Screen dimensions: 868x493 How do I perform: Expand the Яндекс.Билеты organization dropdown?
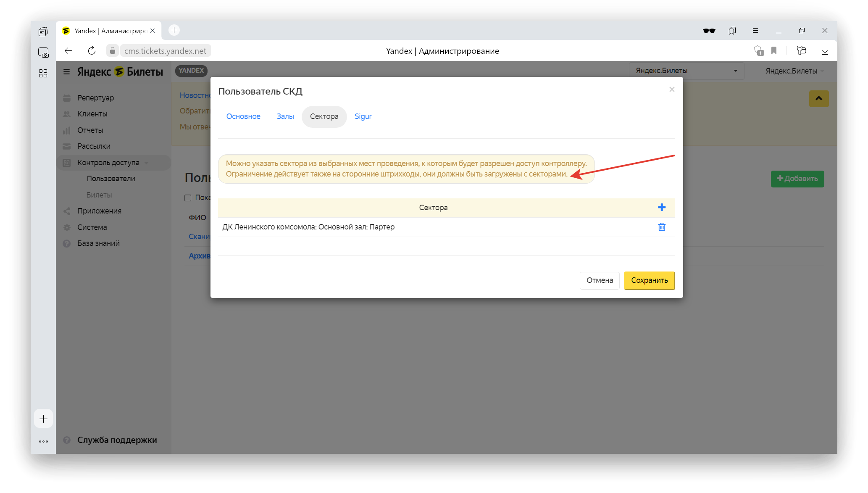tap(687, 71)
